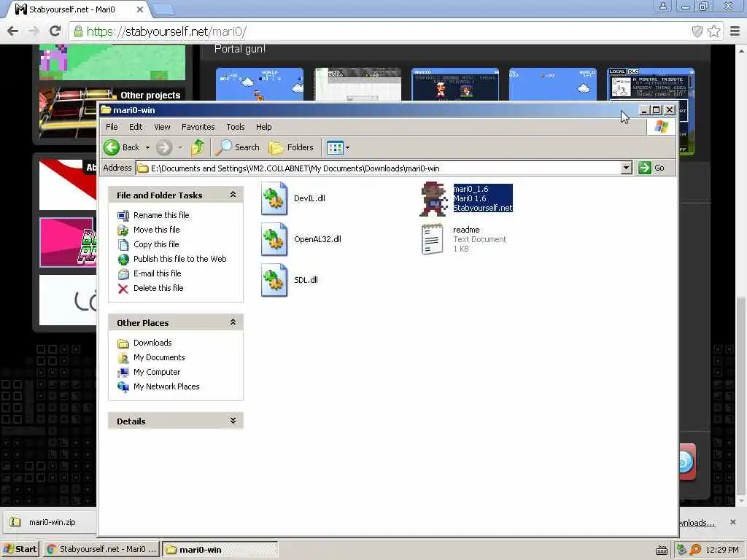Click the green Back arrow in Explorer
Viewport: 747px width, 560px height.
point(112,147)
